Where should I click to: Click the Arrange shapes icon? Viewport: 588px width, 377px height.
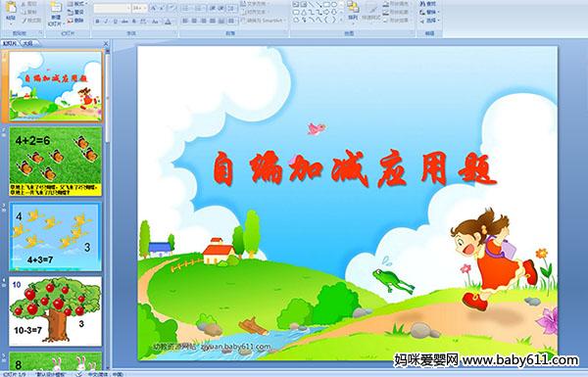[353, 11]
